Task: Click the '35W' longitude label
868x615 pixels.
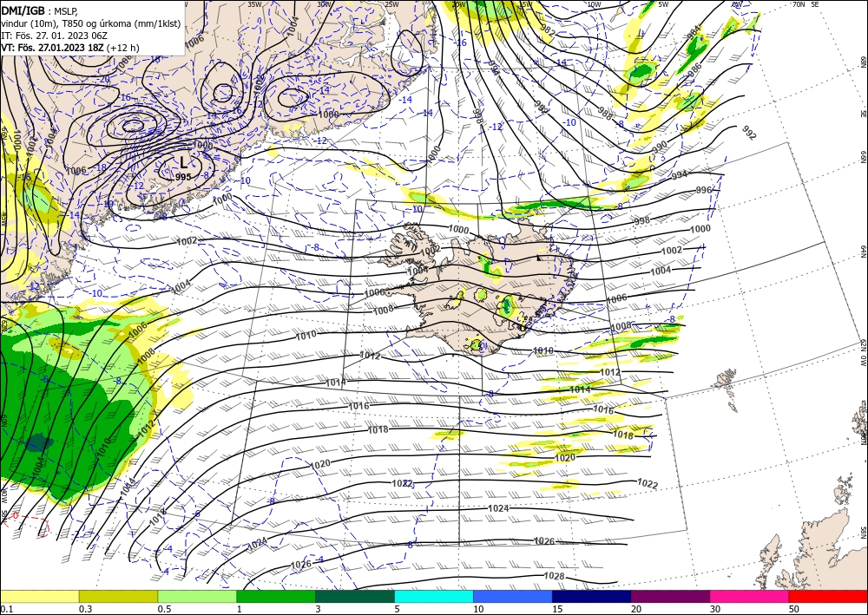Action: (x=254, y=3)
